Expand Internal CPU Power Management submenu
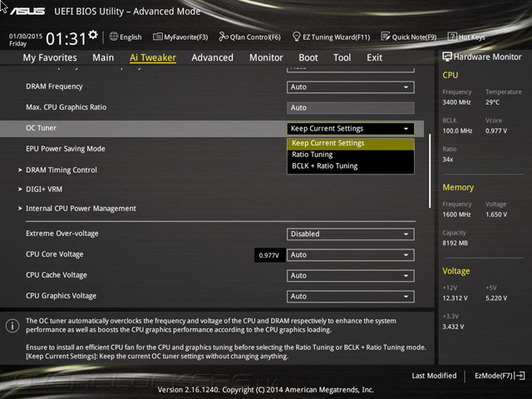The width and height of the screenshot is (532, 399). pos(81,209)
